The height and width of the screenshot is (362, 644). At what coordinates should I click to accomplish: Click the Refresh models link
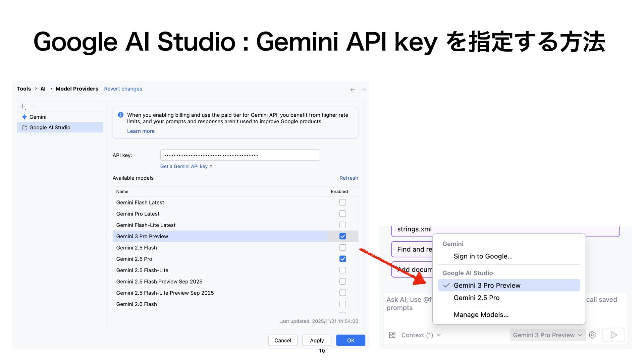[x=348, y=178]
